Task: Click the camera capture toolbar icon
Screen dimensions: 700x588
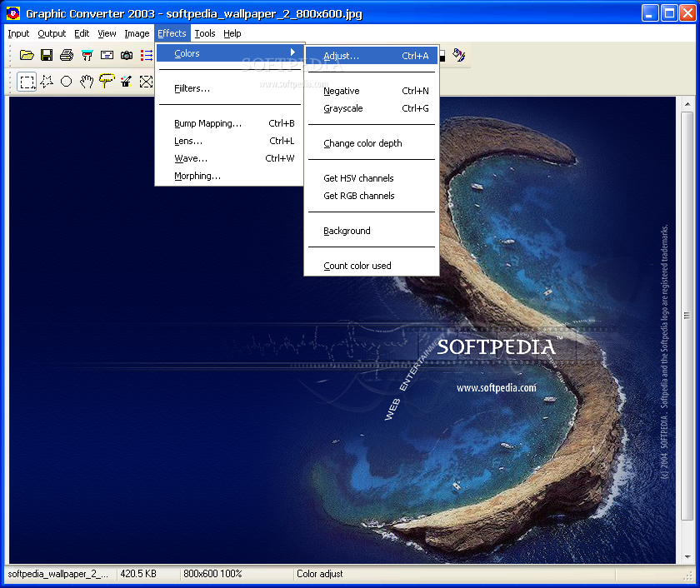Action: (127, 55)
